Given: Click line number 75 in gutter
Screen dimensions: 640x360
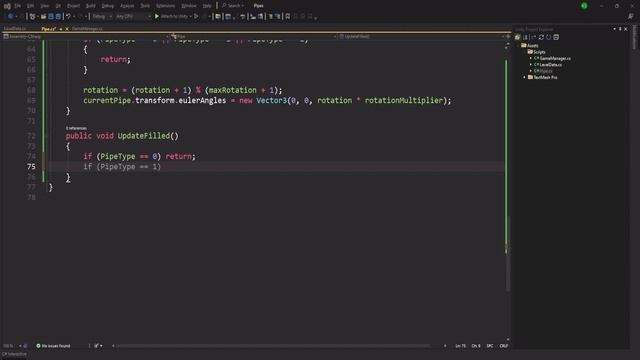Looking at the screenshot, I should point(31,167).
